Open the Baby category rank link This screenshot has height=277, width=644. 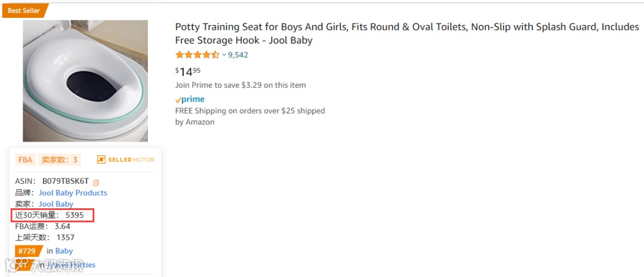(64, 251)
